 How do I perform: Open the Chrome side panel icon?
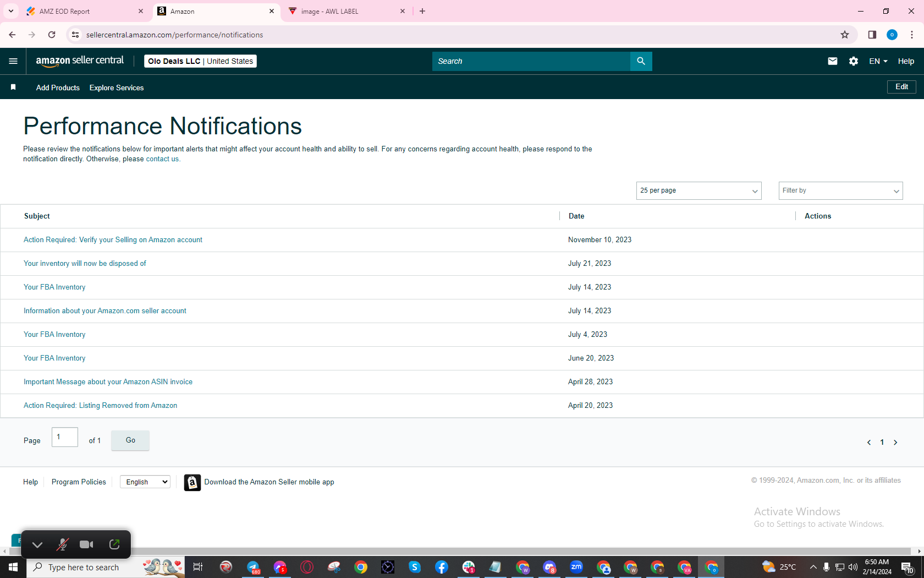[872, 35]
